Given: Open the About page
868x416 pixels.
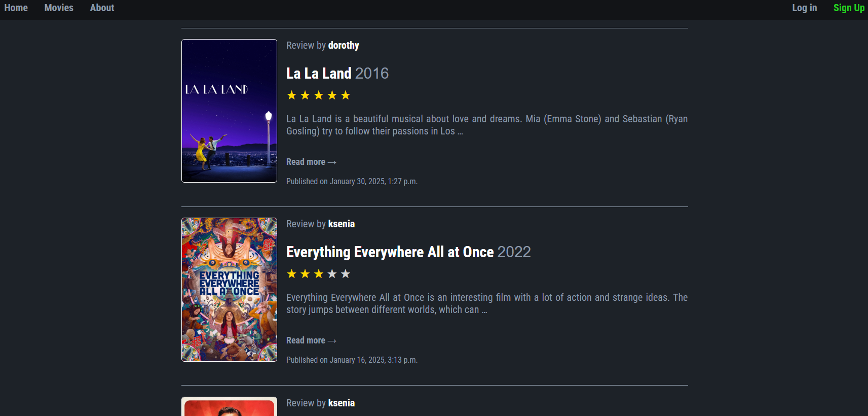Looking at the screenshot, I should [102, 8].
